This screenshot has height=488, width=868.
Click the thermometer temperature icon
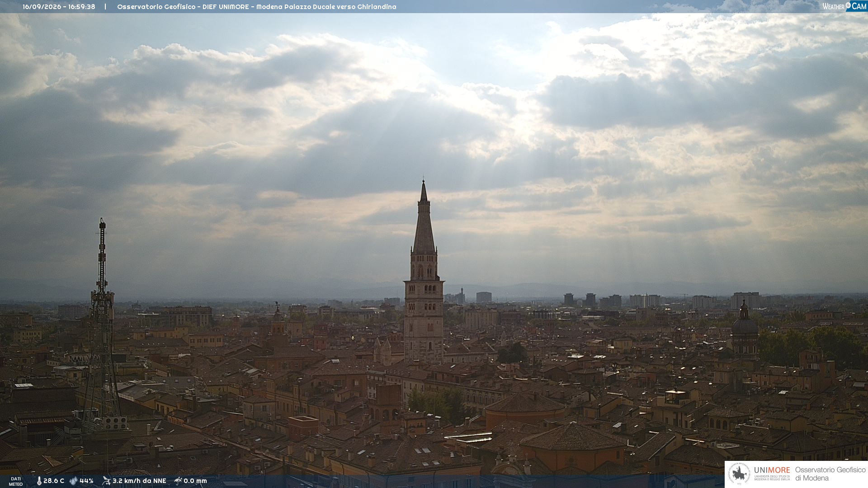(39, 481)
